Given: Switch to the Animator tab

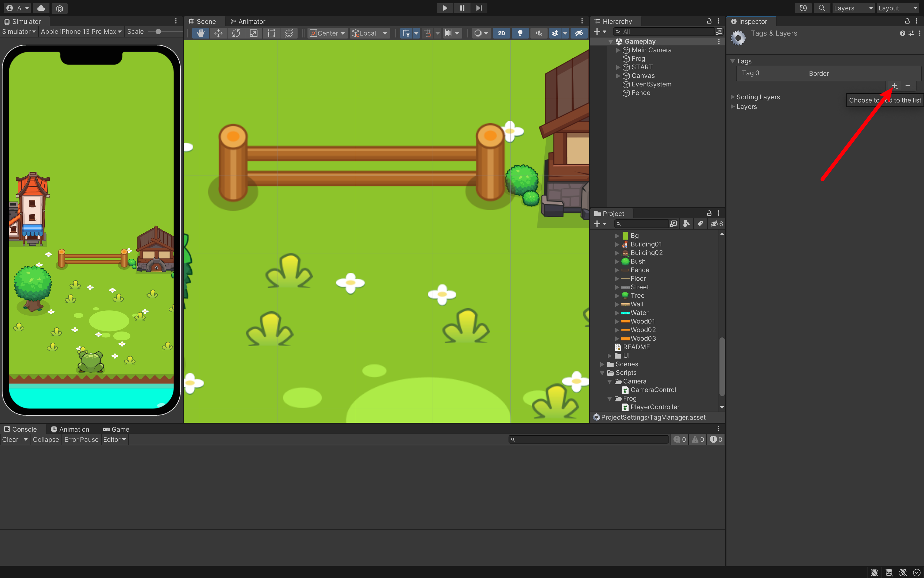Looking at the screenshot, I should [x=247, y=21].
